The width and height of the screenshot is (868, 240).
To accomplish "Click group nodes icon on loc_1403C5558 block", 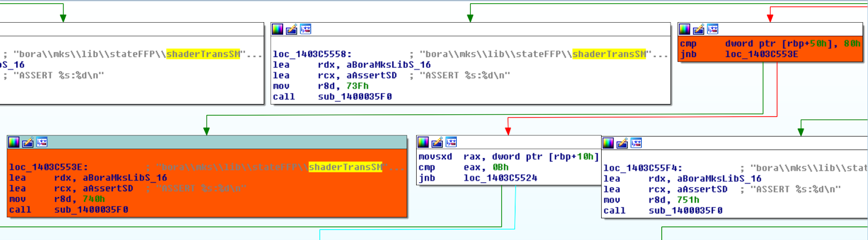I will (305, 29).
